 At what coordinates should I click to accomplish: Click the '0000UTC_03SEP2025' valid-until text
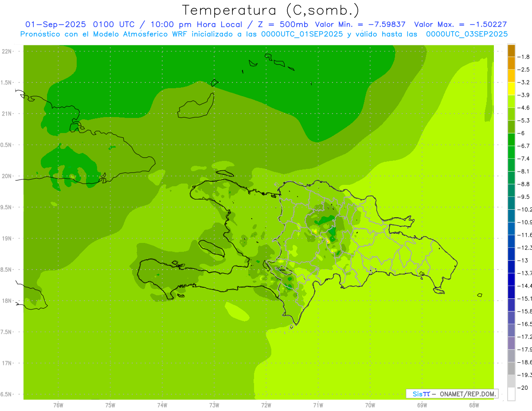pos(467,34)
